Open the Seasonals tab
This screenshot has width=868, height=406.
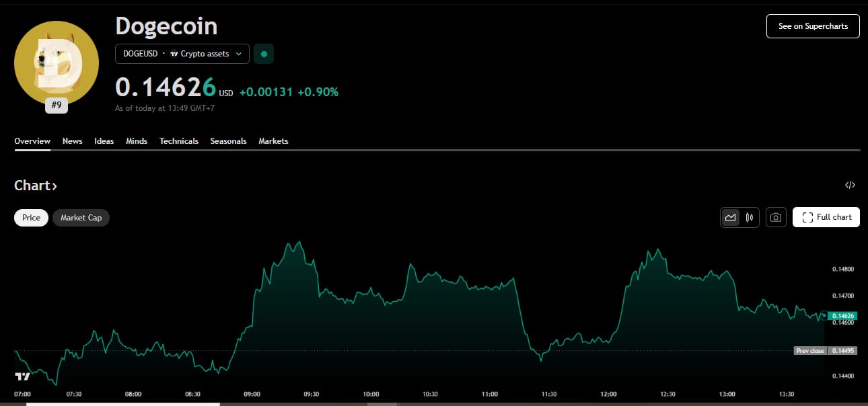(229, 141)
